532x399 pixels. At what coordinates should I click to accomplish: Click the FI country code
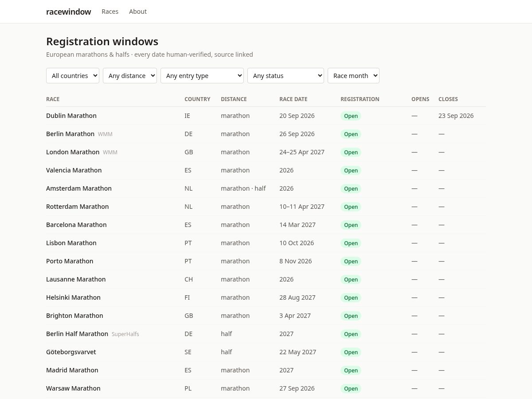coord(187,297)
